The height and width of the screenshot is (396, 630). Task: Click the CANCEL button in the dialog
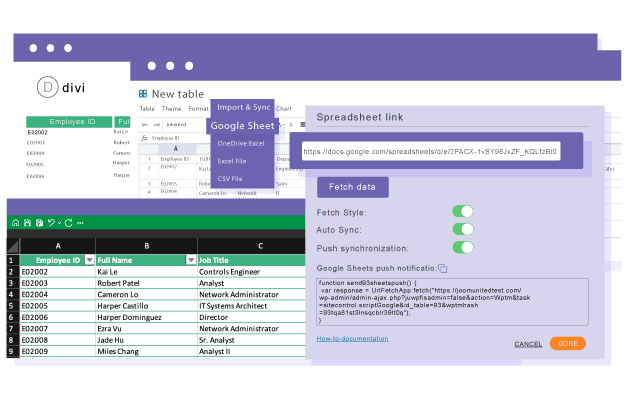pyautogui.click(x=528, y=344)
